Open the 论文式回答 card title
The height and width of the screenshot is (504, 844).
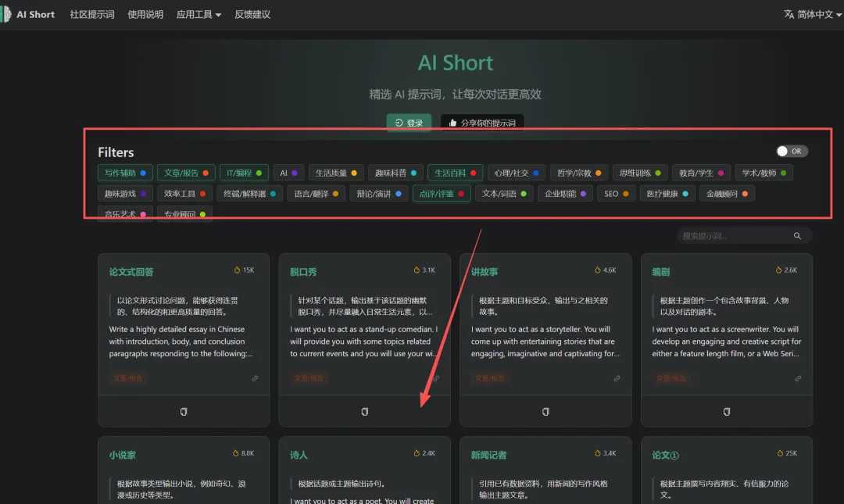coord(131,272)
